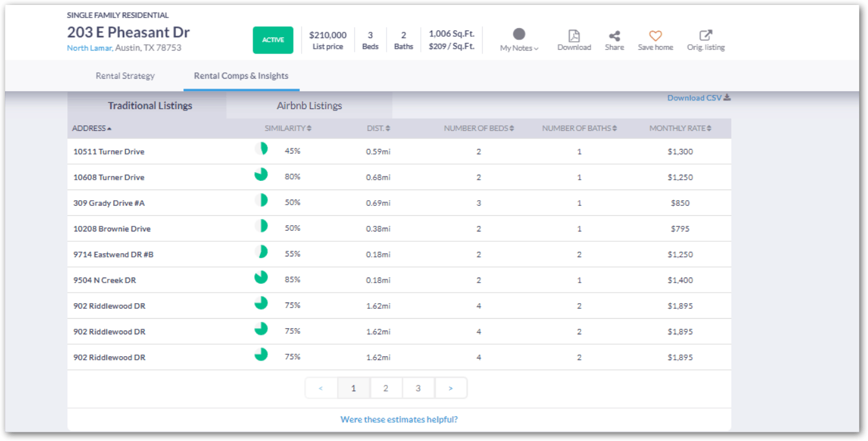Sort table by Address column

point(92,128)
